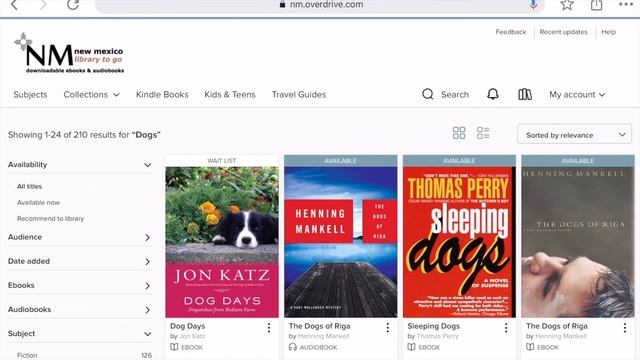Screen dimensions: 640x360
Task: Click headphones audiobook icon under Dogs of Riga
Action: 293,347
